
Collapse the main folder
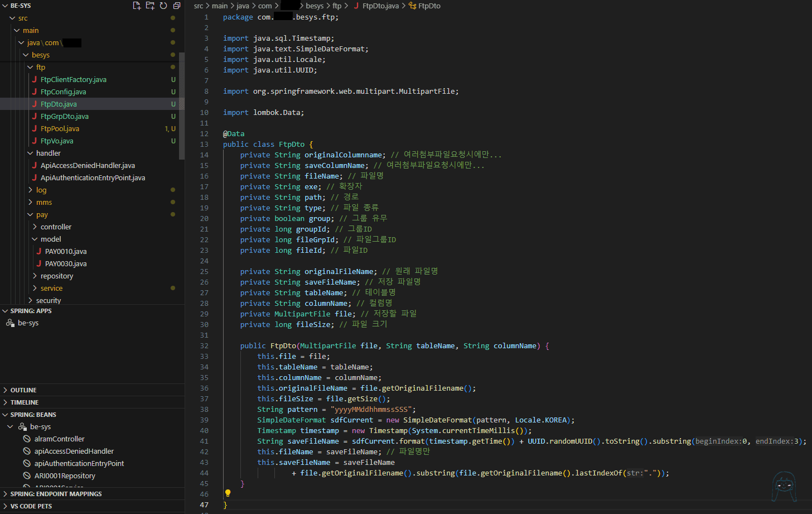17,31
